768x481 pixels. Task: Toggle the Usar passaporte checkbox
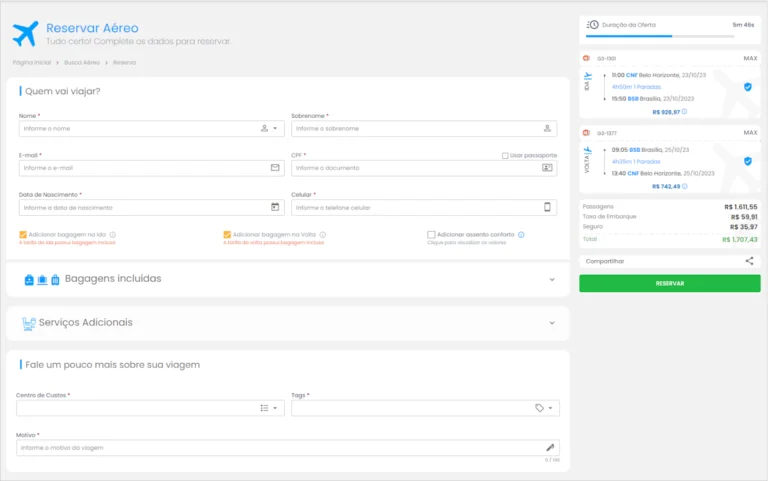pyautogui.click(x=506, y=156)
